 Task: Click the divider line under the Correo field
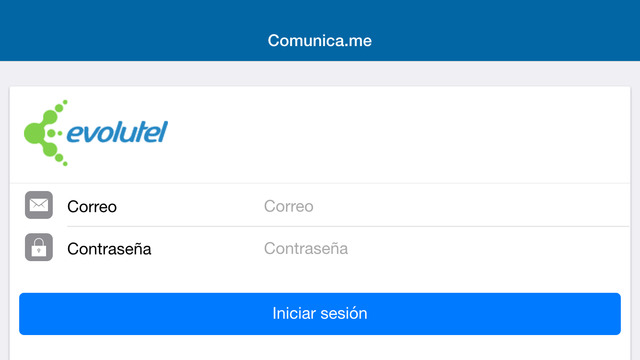[x=348, y=226]
